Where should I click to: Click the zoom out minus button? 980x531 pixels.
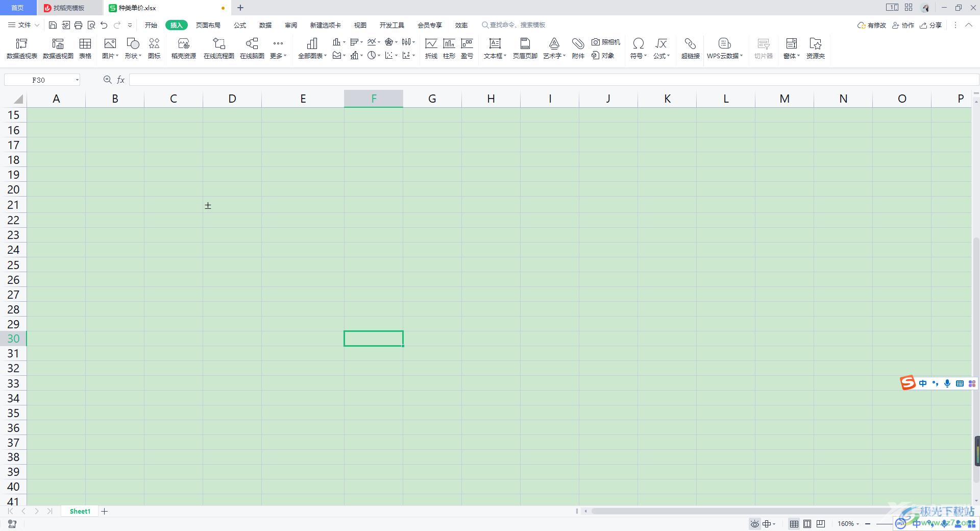pyautogui.click(x=868, y=524)
